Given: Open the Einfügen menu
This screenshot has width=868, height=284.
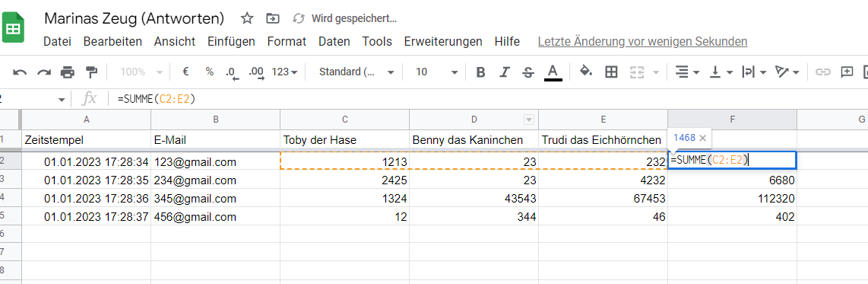Looking at the screenshot, I should coord(231,42).
